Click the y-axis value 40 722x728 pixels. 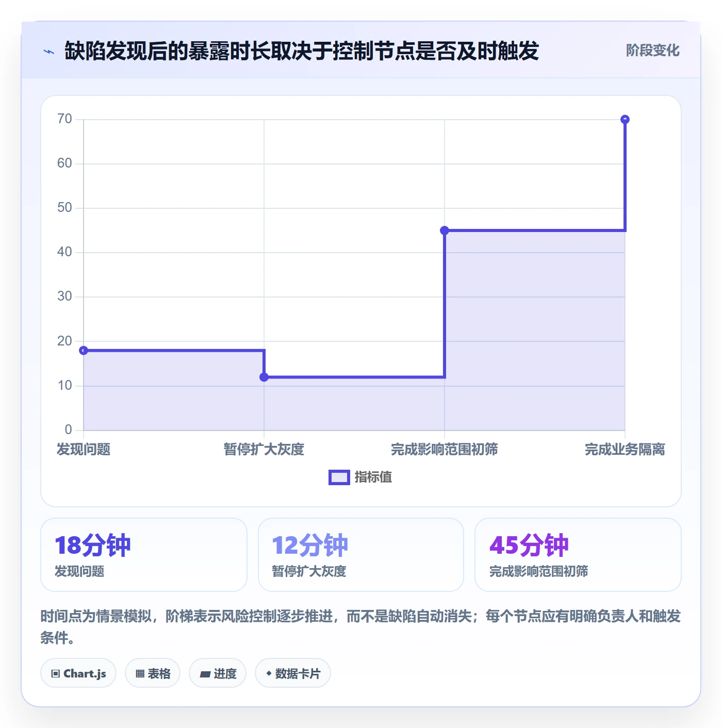coord(64,252)
